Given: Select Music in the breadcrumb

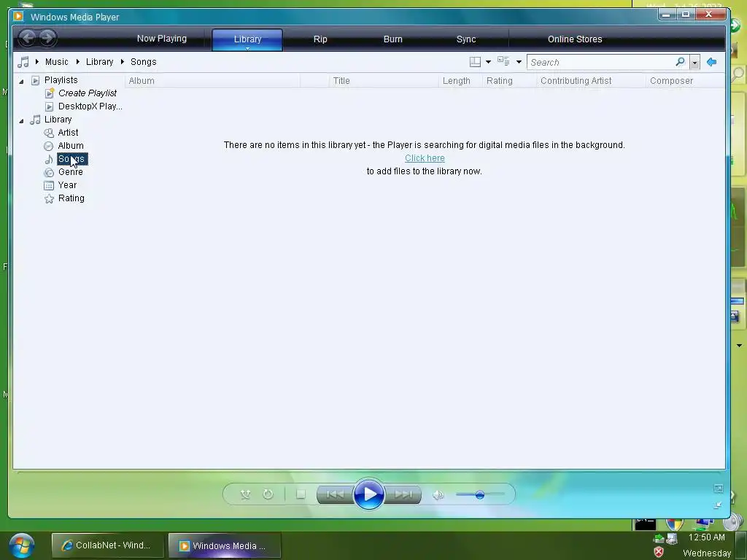Looking at the screenshot, I should pyautogui.click(x=57, y=62).
